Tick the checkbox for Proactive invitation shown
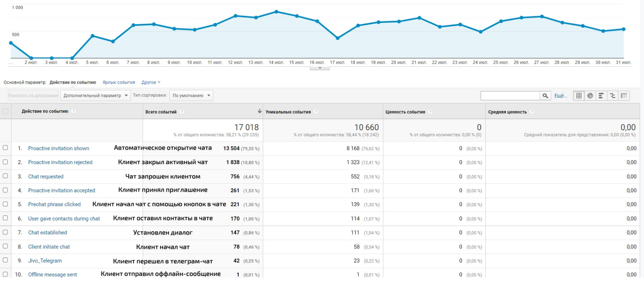Viewport: 644px width, 284px height. coord(6,148)
